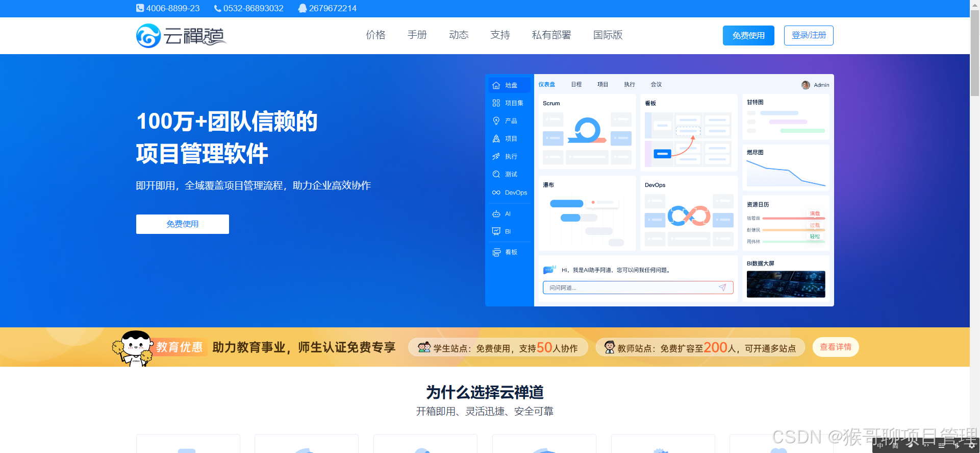Click the AI assistant chat bubble icon
The image size is (980, 453).
click(x=549, y=270)
